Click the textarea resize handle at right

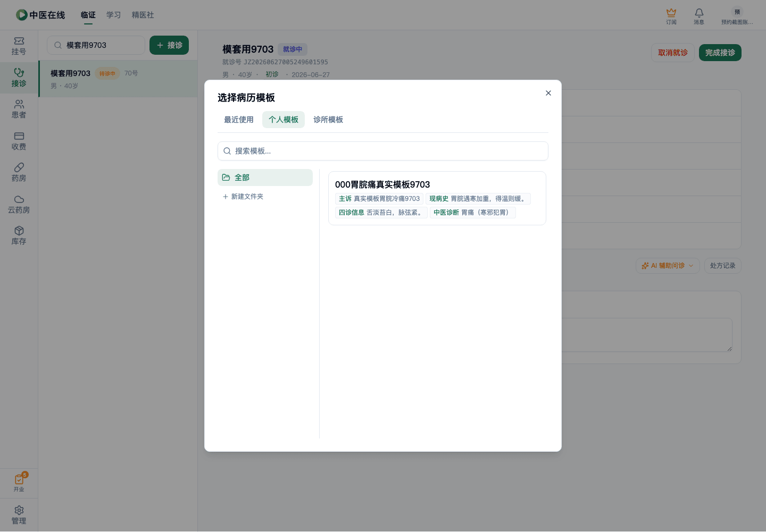pyautogui.click(x=729, y=349)
